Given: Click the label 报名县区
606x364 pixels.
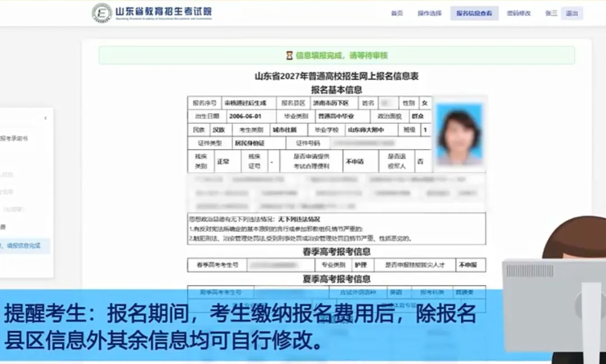Looking at the screenshot, I should (x=293, y=103).
